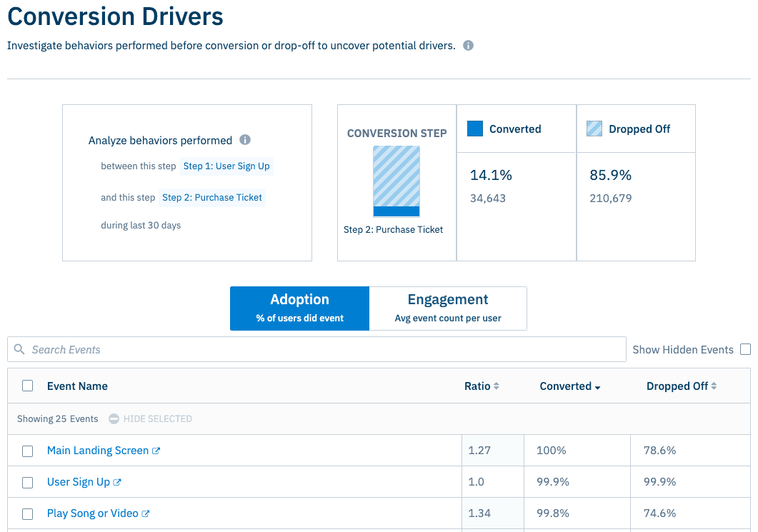Open Step 1: User Sign Up
This screenshot has height=532, width=758.
point(226,166)
